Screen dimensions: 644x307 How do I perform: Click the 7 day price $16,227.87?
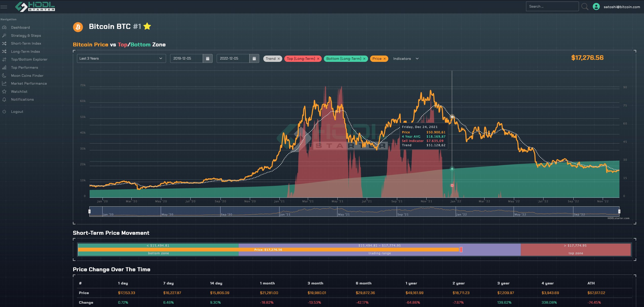172,293
